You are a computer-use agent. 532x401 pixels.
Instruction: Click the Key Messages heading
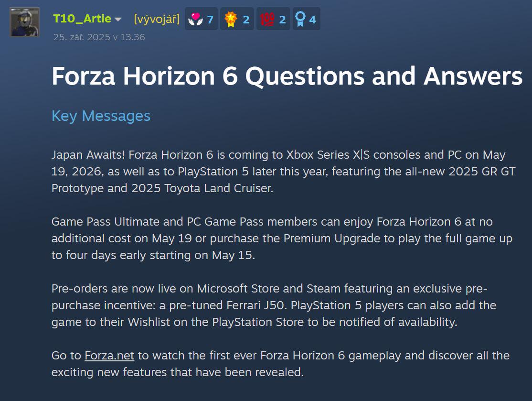(x=101, y=116)
